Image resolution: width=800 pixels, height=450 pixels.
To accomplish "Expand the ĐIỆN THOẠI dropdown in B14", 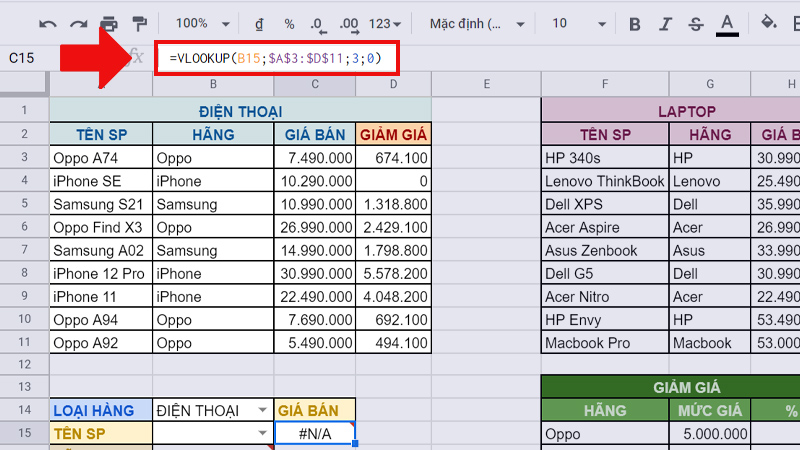I will pyautogui.click(x=262, y=410).
